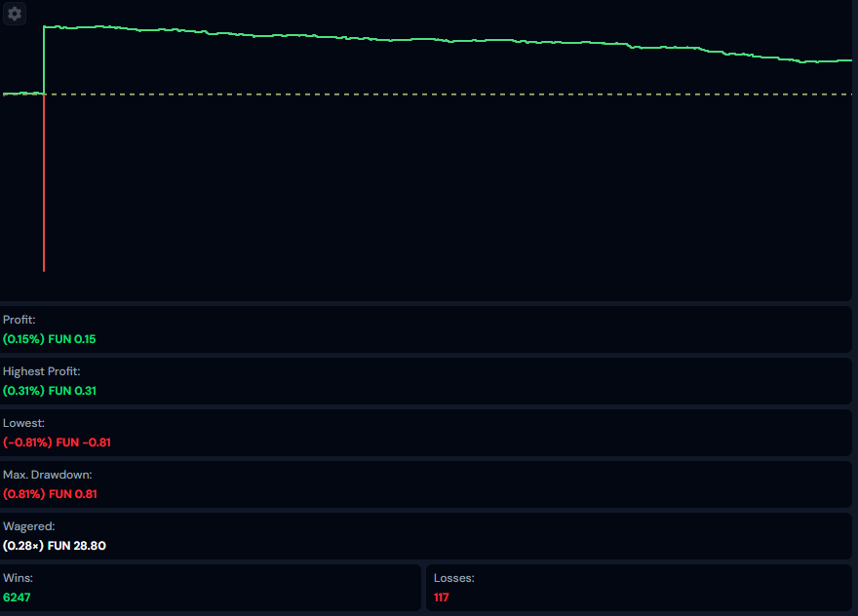Click the green dashed baseline on the chart

(x=439, y=95)
